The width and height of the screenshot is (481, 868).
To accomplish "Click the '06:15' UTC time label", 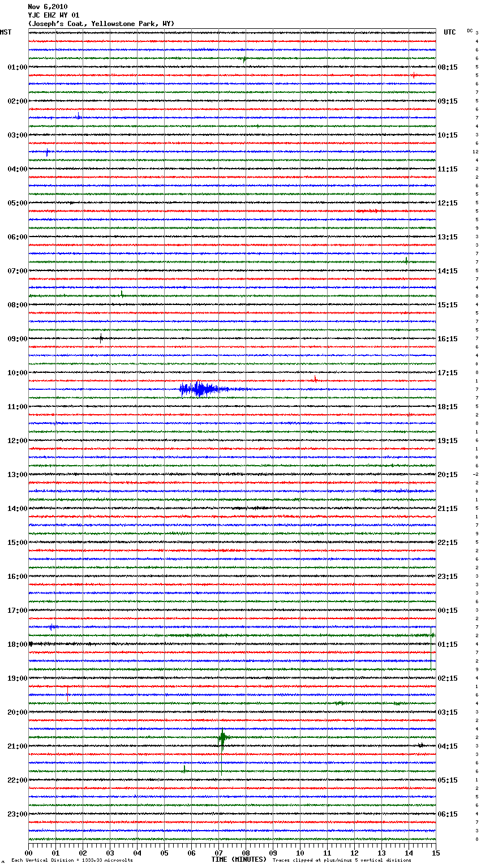I will pos(448,814).
